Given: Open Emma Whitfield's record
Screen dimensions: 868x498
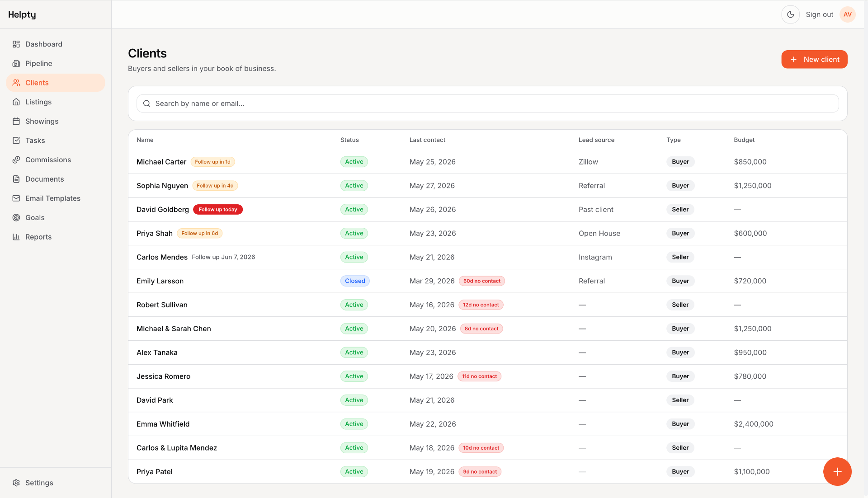Looking at the screenshot, I should pos(163,424).
